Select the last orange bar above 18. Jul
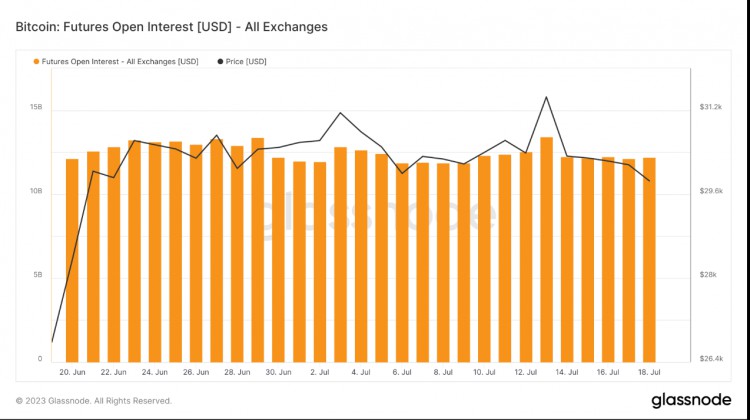This screenshot has width=750, height=420. (649, 260)
